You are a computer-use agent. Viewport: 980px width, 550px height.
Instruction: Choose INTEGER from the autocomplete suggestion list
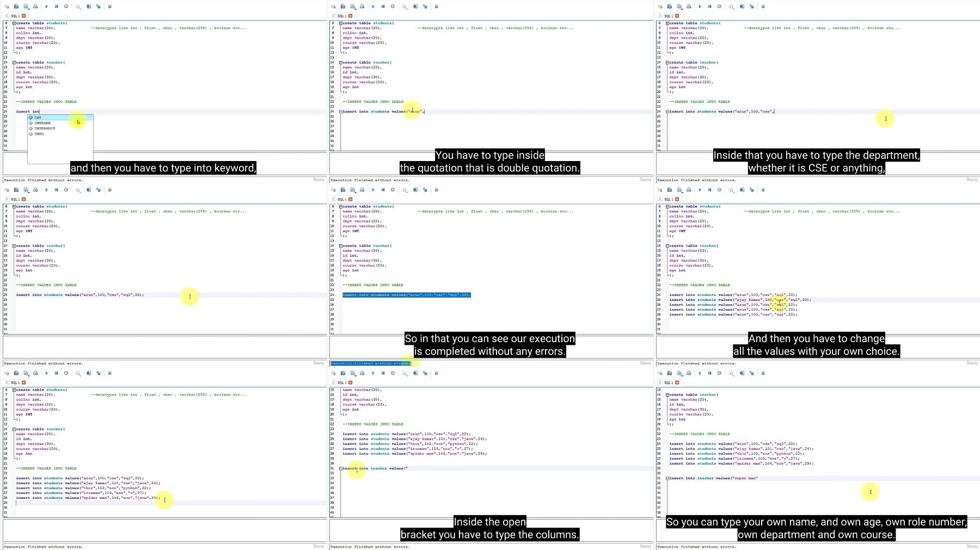click(x=60, y=123)
